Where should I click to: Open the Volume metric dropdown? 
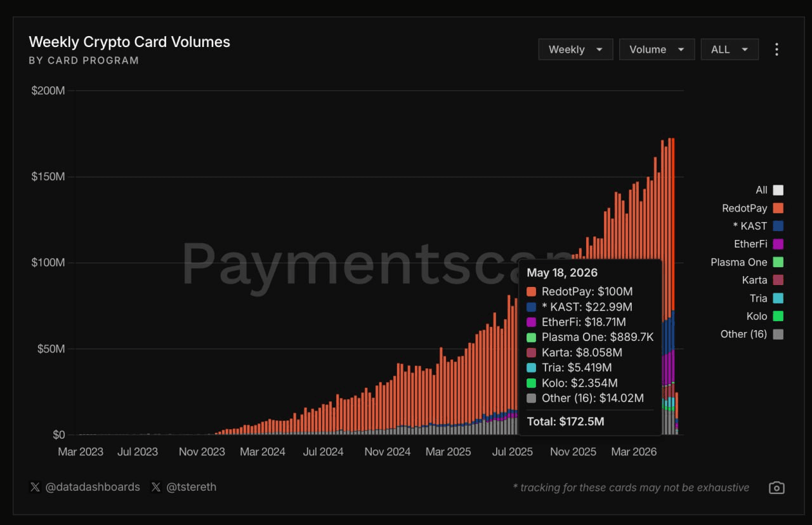click(657, 50)
